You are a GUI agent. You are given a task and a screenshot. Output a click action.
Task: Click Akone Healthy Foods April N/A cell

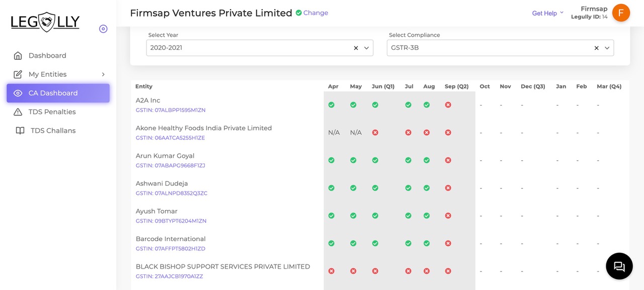[334, 133]
